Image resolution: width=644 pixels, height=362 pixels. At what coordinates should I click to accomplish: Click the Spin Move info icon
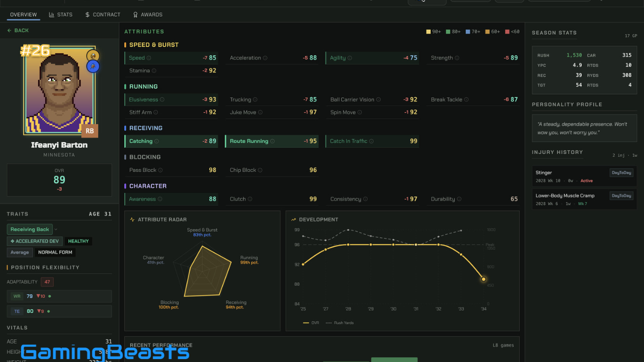tap(360, 113)
